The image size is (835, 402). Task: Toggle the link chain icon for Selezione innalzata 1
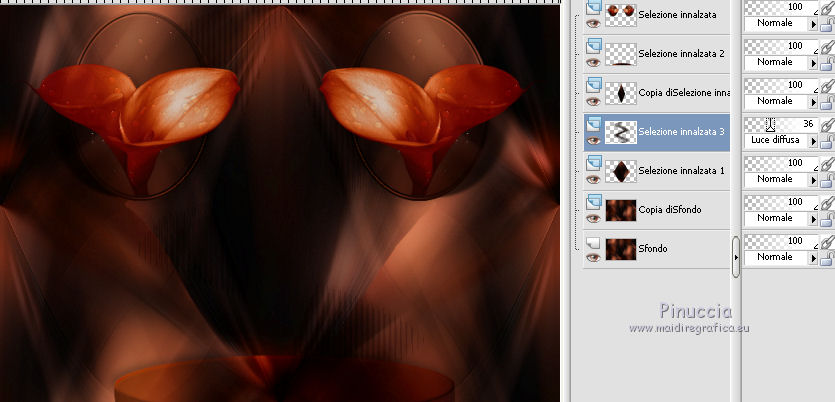click(827, 165)
